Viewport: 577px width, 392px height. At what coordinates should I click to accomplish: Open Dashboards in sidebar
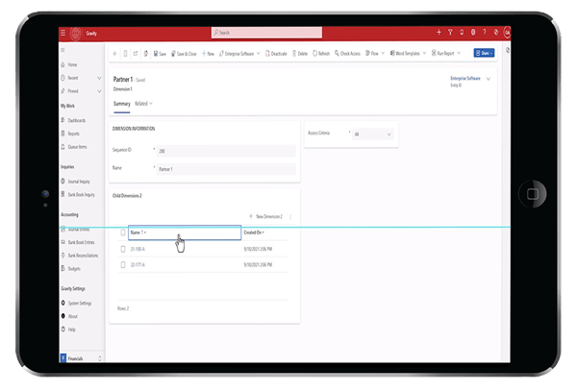coord(73,121)
